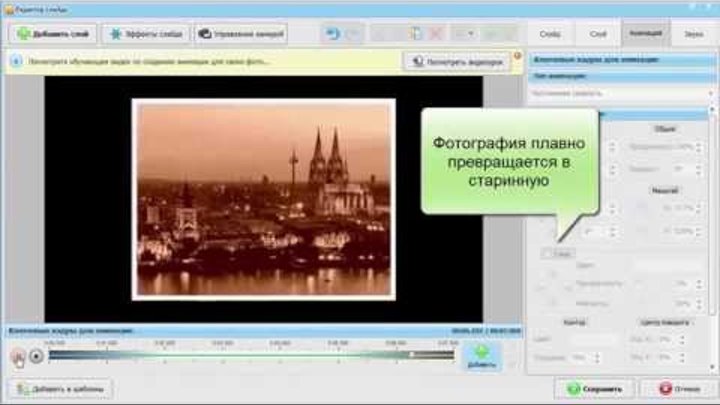The height and width of the screenshot is (405, 720).
Task: Open the Звук tab
Action: coord(693,33)
